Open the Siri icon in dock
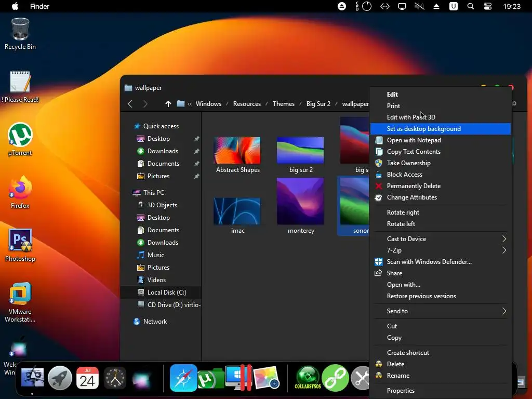 click(x=141, y=379)
